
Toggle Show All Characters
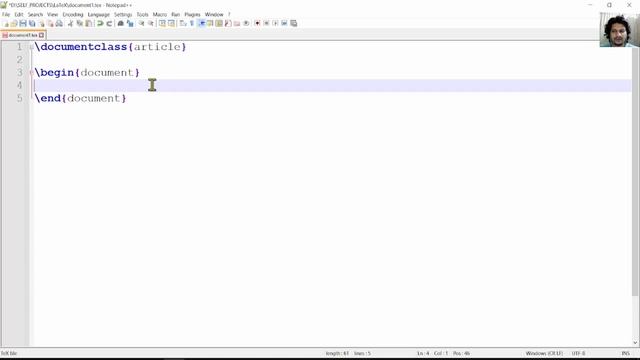pos(192,23)
